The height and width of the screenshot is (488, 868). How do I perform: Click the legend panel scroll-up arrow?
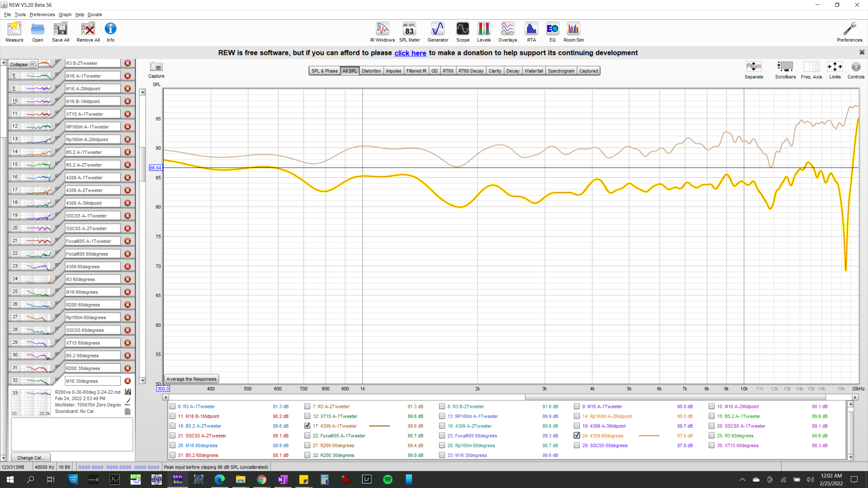pyautogui.click(x=850, y=404)
